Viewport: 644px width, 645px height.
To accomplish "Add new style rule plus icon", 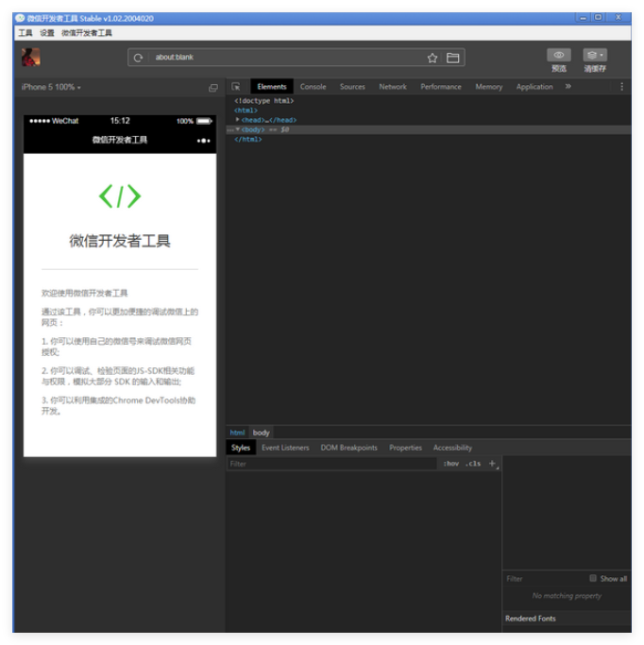I will point(492,463).
